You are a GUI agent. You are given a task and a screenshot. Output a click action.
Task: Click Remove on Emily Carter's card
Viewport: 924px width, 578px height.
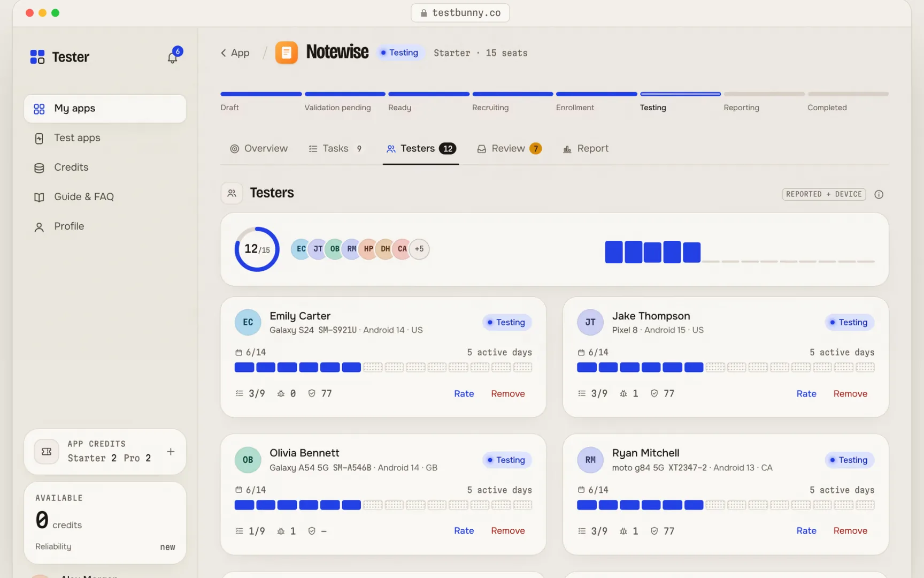tap(508, 393)
